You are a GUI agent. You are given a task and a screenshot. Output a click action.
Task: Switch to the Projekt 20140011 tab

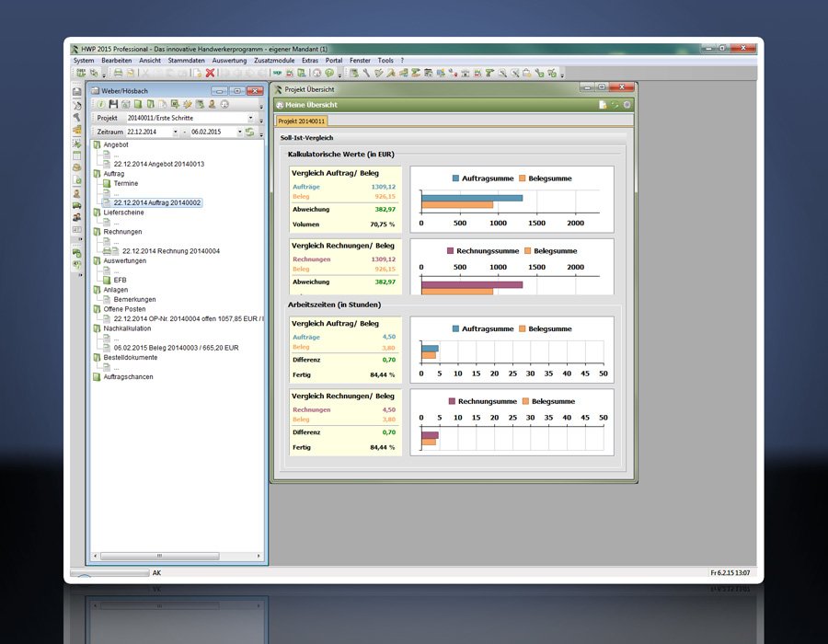302,121
